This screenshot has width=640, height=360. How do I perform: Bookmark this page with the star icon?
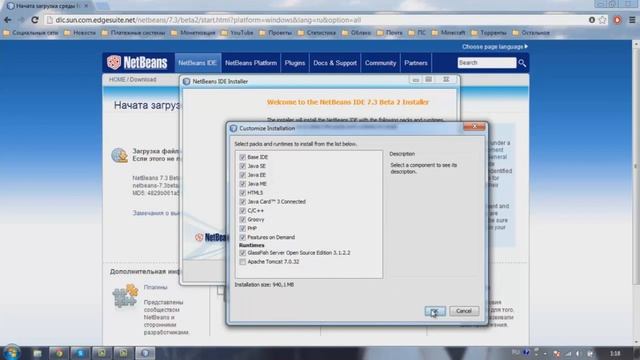[602, 20]
